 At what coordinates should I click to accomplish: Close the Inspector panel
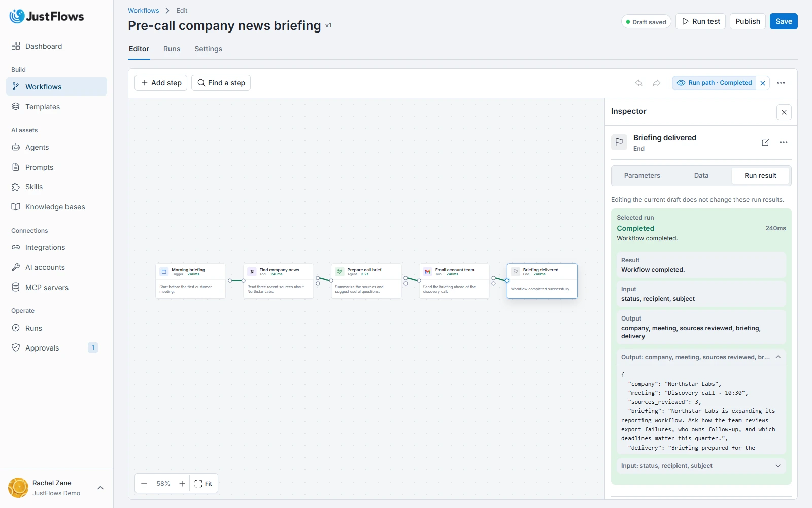[x=784, y=112]
